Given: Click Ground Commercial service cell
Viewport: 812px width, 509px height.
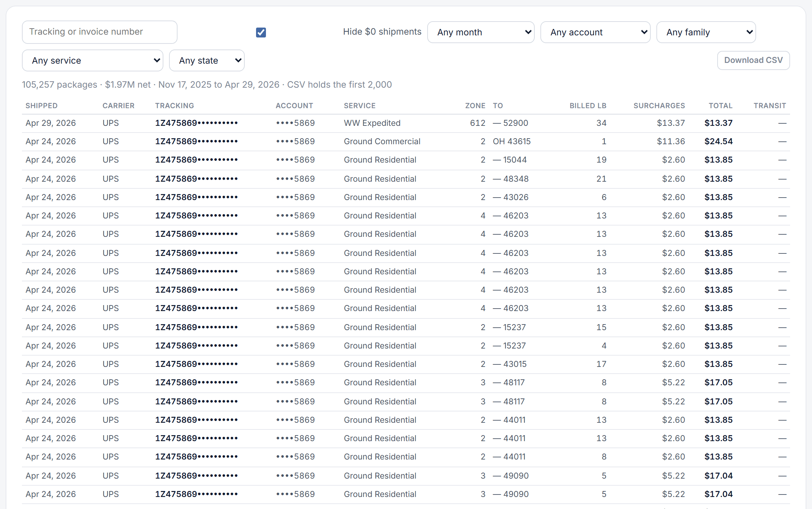Looking at the screenshot, I should pyautogui.click(x=382, y=141).
